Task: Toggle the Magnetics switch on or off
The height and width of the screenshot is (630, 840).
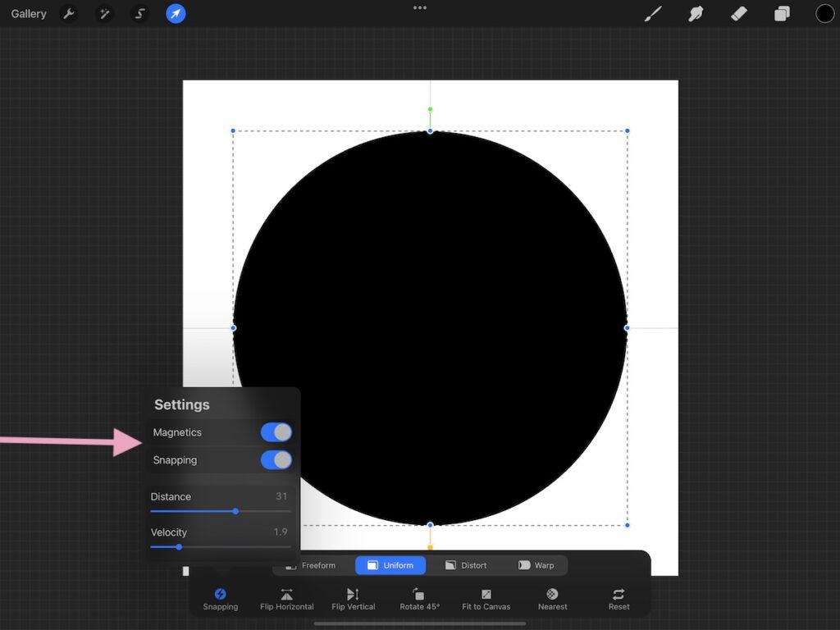Action: coord(276,432)
